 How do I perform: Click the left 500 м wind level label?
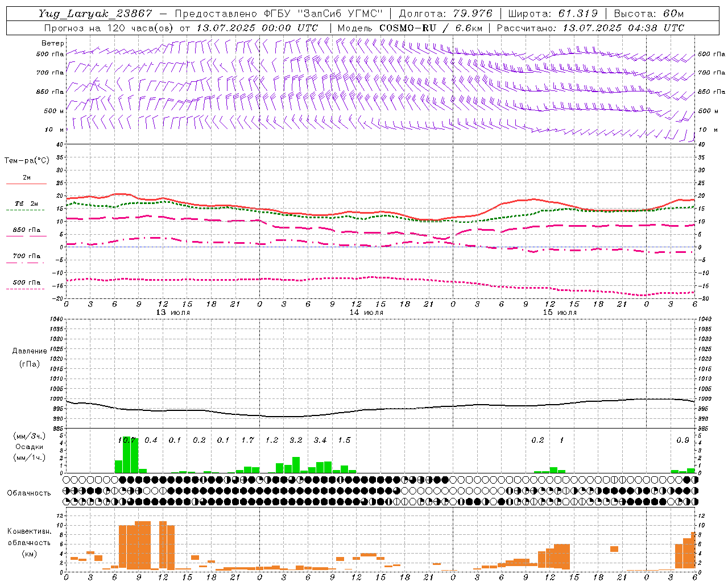[55, 111]
